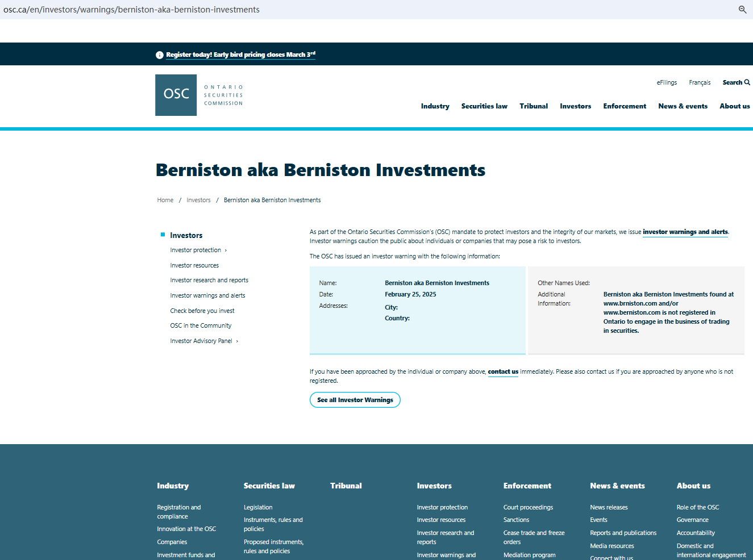Open Mediation program in the footer
The width and height of the screenshot is (753, 560).
click(x=530, y=555)
